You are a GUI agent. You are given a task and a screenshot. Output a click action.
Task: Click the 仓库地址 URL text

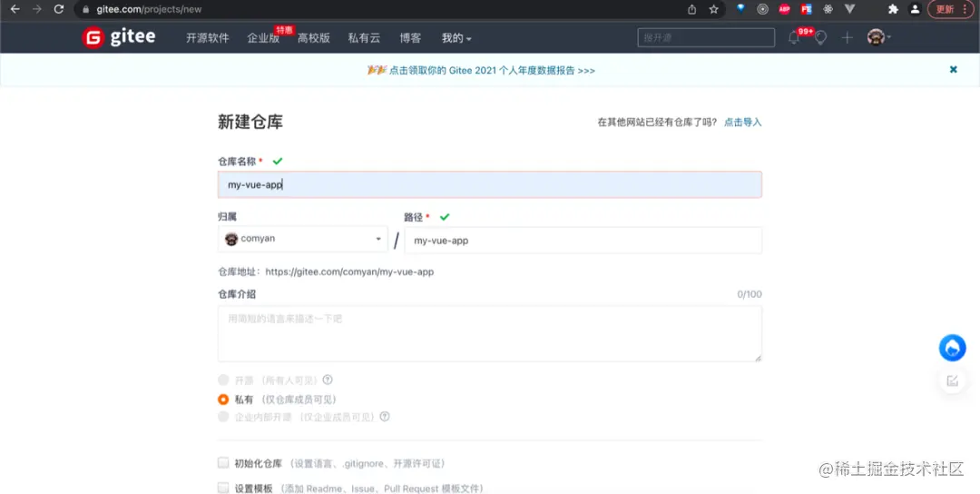pyautogui.click(x=349, y=272)
